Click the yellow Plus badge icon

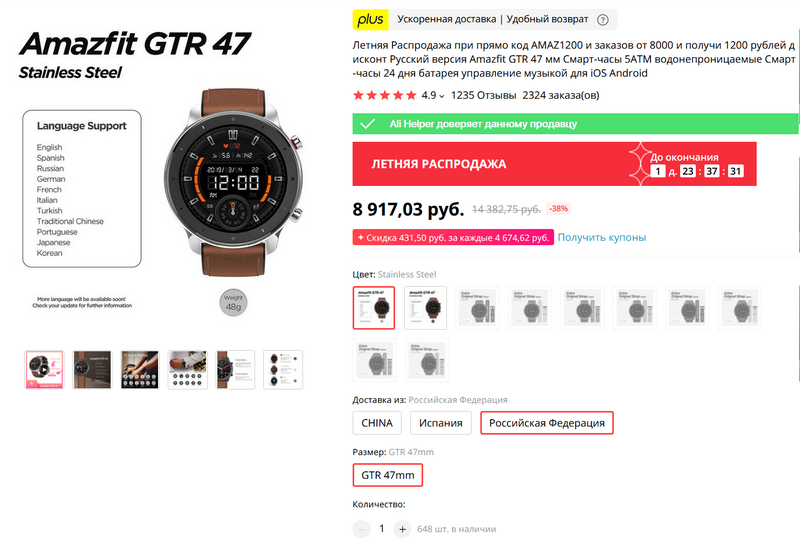(x=370, y=20)
